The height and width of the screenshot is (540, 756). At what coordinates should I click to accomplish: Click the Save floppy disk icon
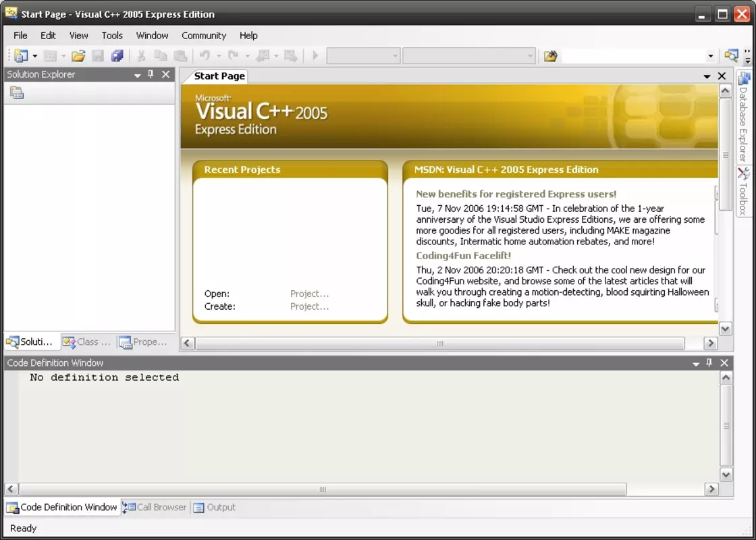[98, 56]
